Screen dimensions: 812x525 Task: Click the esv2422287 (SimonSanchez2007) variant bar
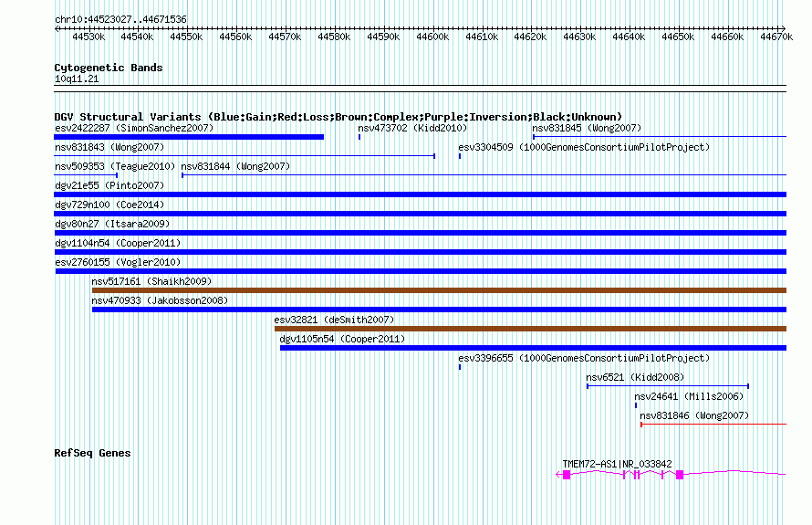(189, 137)
